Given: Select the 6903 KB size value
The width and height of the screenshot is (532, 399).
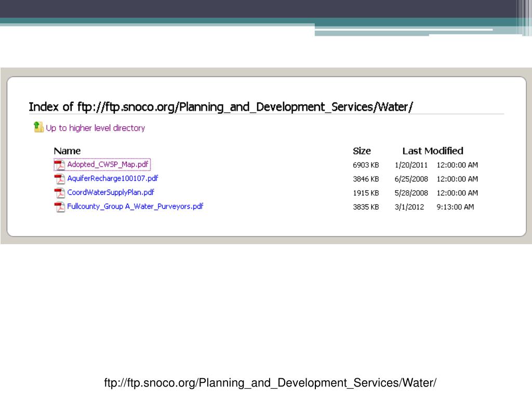Looking at the screenshot, I should (x=366, y=165).
